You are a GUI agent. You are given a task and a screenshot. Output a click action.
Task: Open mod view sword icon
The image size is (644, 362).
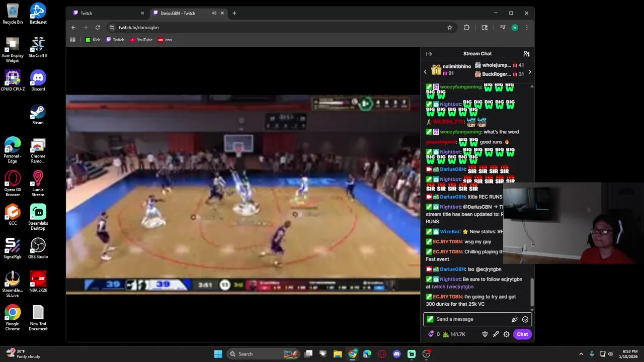click(x=496, y=334)
